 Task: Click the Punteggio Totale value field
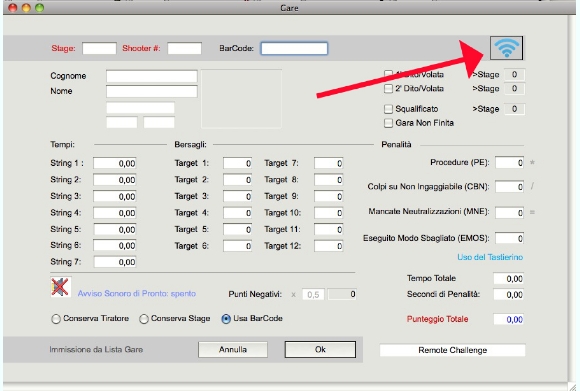point(508,319)
